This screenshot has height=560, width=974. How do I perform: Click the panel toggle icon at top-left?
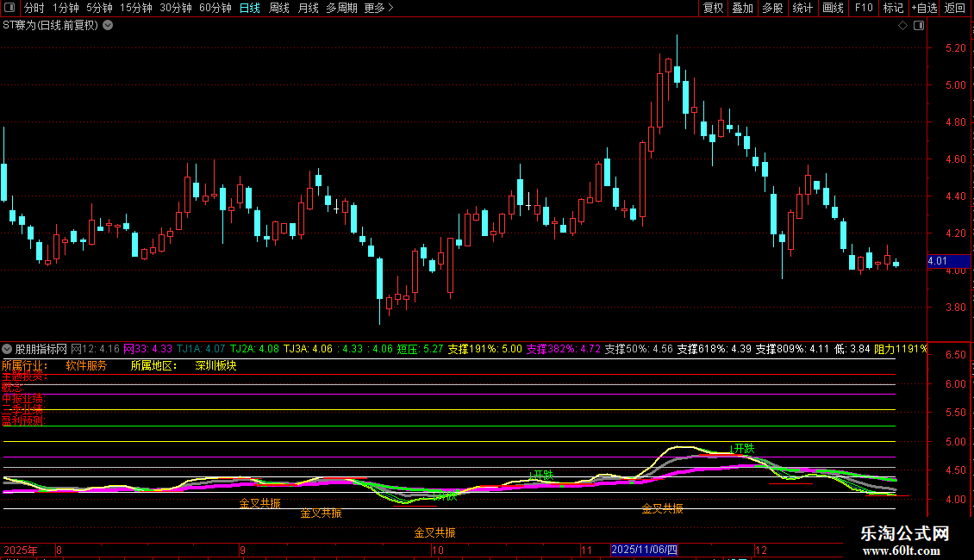click(x=10, y=8)
